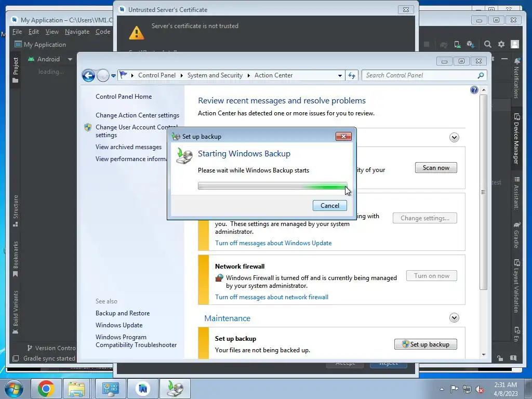Open Control Panel Home link
Image resolution: width=532 pixels, height=399 pixels.
point(124,96)
